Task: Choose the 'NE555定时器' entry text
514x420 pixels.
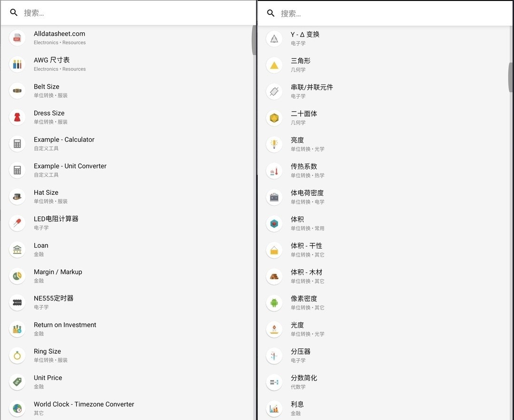Action: coord(53,298)
